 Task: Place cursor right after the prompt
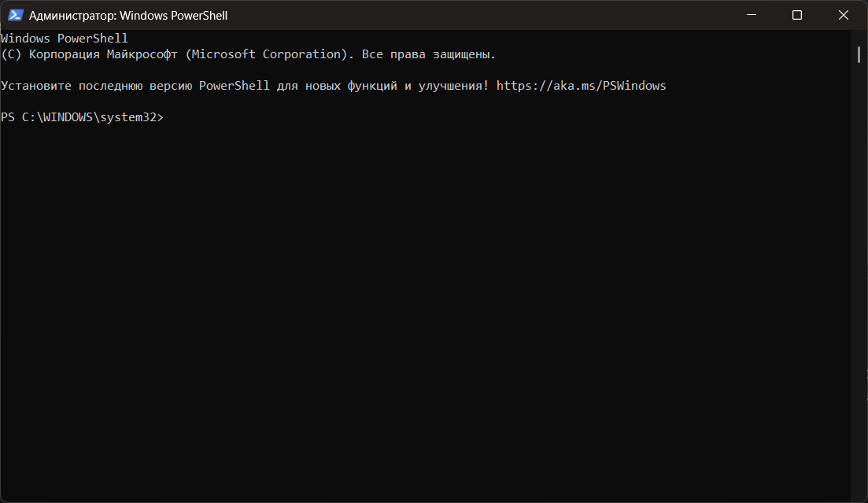point(168,117)
